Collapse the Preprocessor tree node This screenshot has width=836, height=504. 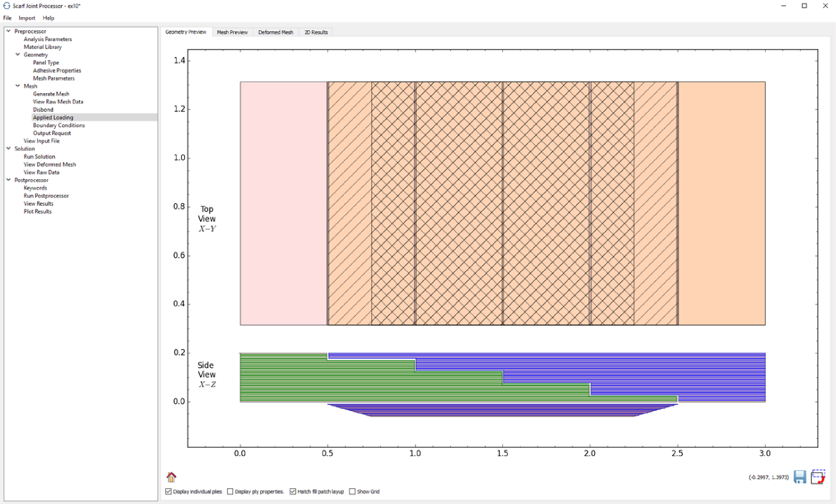pyautogui.click(x=8, y=31)
